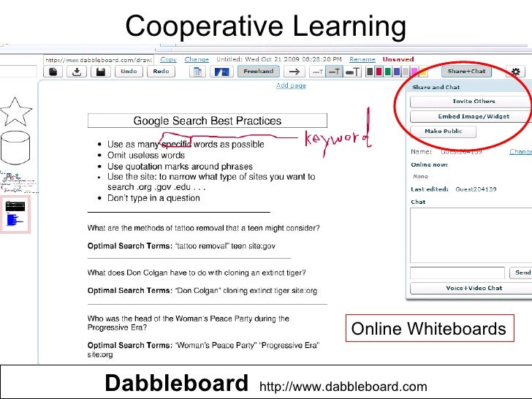Pick the blue color swatch
This screenshot has width=532, height=399.
[397, 72]
